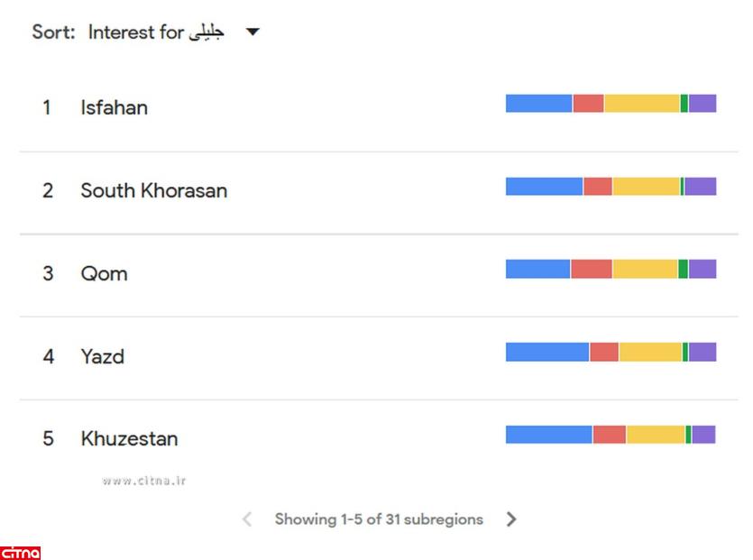Click blue segment of Isfahan bar

(538, 104)
